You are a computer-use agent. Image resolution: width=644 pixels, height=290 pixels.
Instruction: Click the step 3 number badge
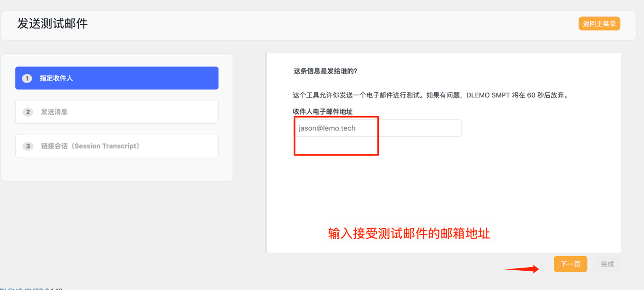click(28, 146)
